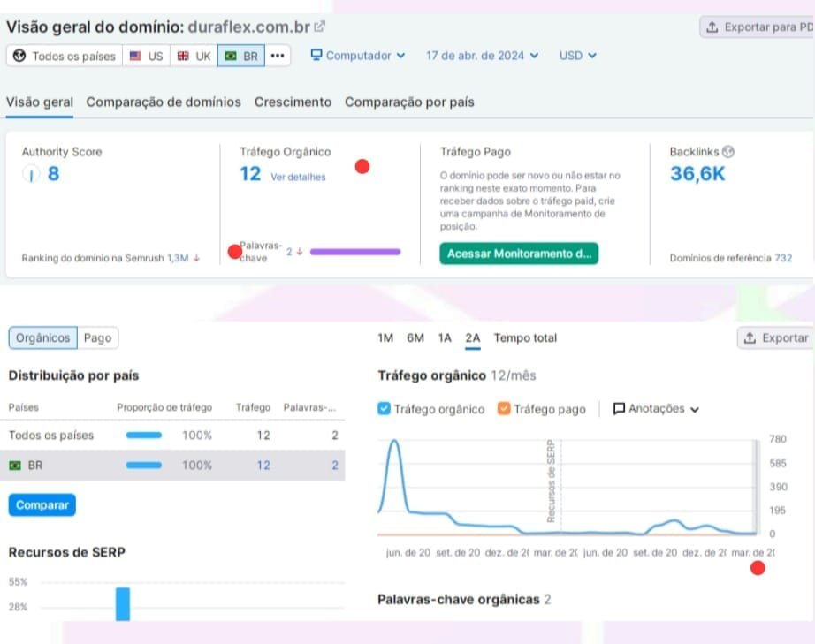Screen dimensions: 815x644
Task: Click the Exportar para PDF button
Action: pos(758,27)
